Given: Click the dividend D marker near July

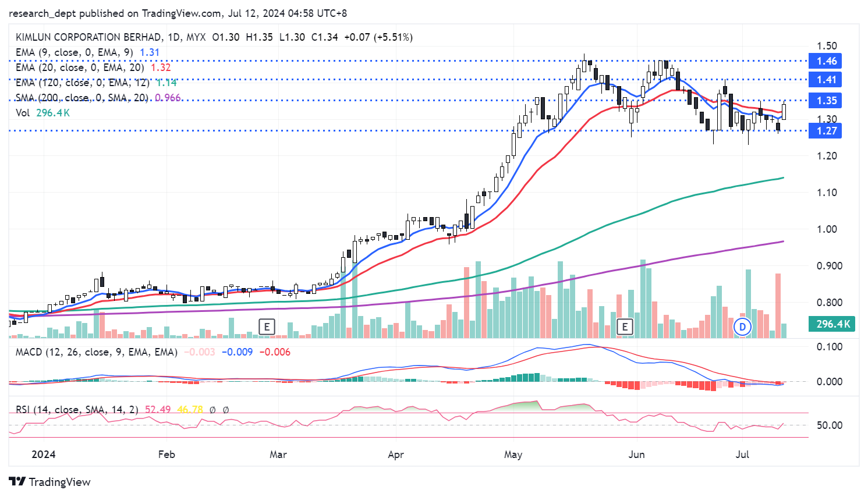Looking at the screenshot, I should pos(742,326).
